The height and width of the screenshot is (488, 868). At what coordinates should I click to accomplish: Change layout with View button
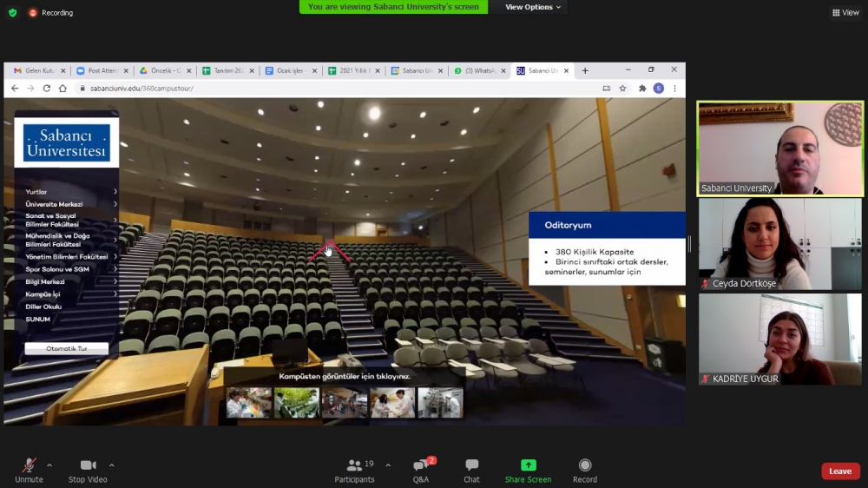[x=845, y=12]
